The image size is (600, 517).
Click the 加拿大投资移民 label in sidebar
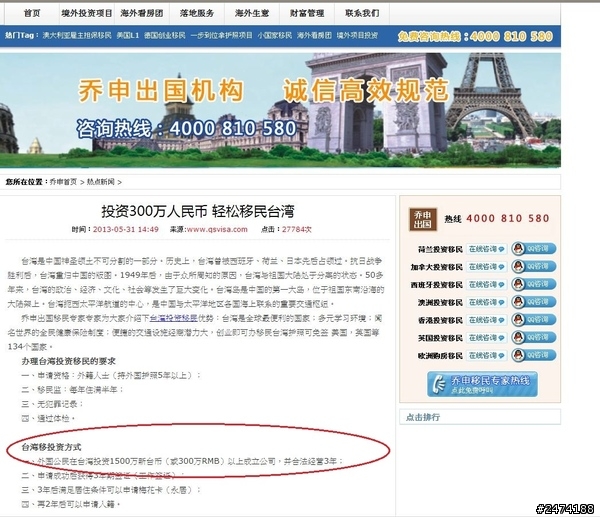(437, 267)
